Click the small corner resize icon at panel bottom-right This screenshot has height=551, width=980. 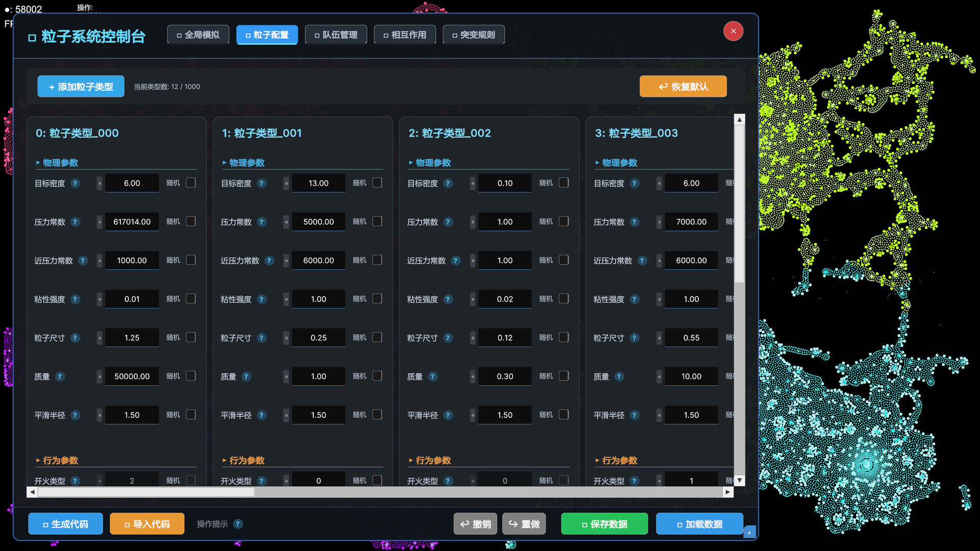tap(749, 532)
